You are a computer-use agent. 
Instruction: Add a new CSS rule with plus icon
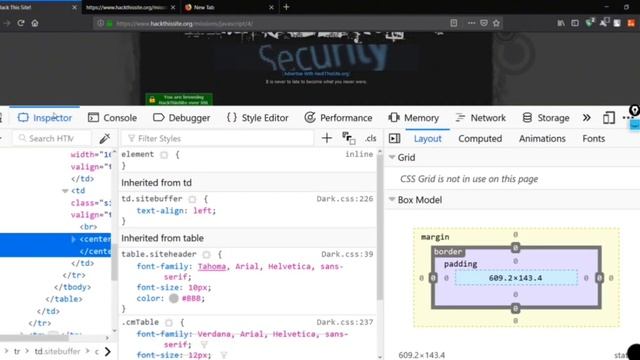tap(327, 138)
